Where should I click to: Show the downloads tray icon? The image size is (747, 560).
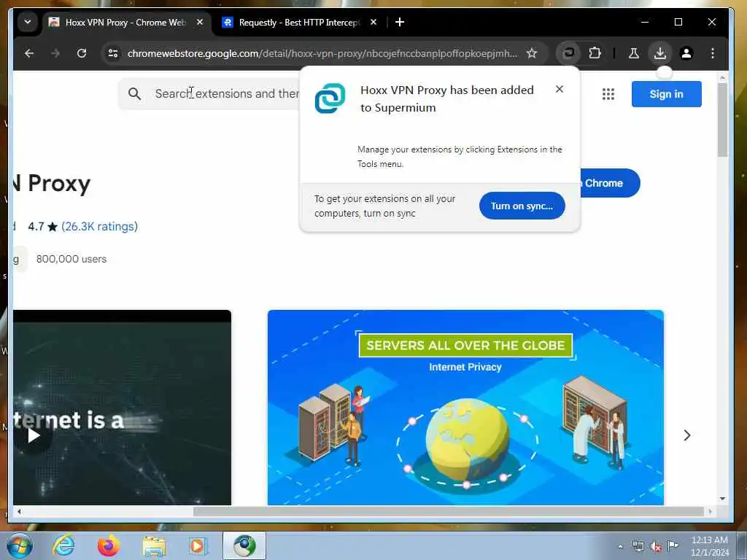point(659,53)
